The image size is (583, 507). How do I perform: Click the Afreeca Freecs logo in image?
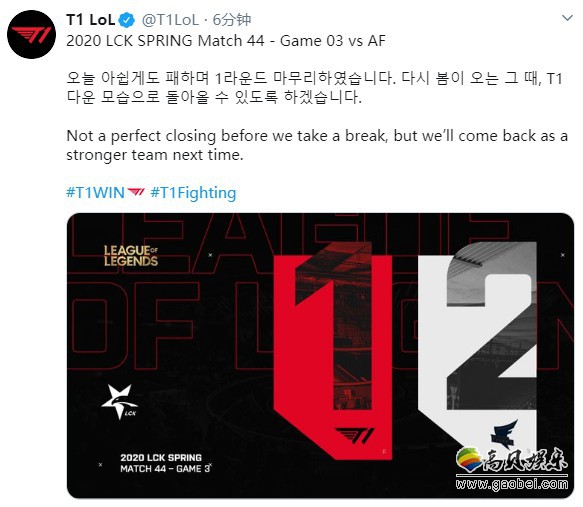click(x=505, y=433)
